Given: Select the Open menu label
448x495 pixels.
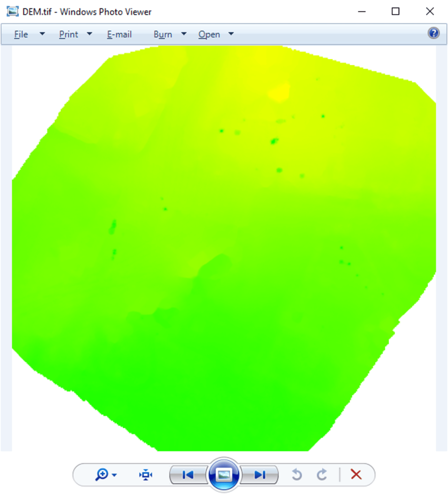Looking at the screenshot, I should (209, 34).
